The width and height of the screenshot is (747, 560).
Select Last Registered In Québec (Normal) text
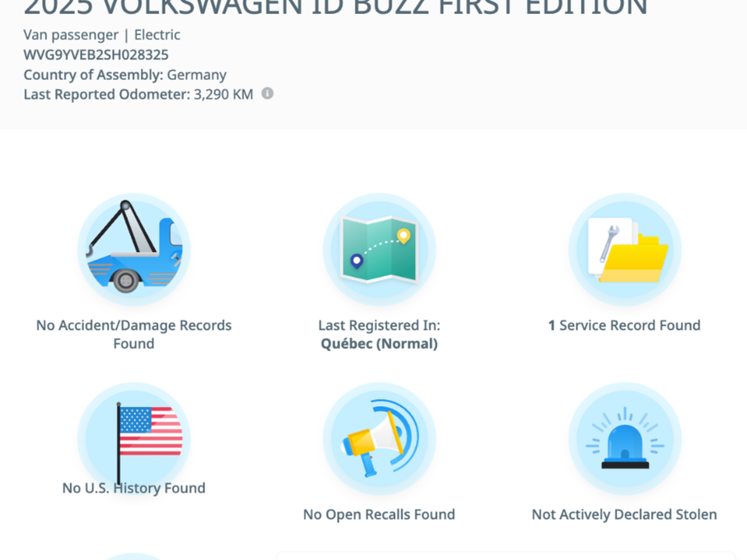pyautogui.click(x=379, y=334)
